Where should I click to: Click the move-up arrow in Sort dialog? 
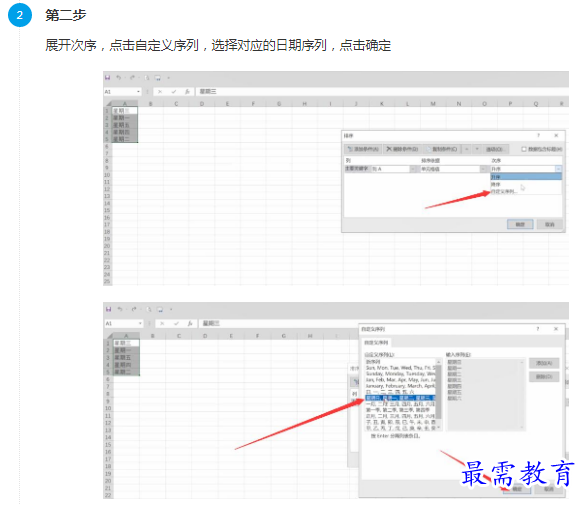[467, 149]
